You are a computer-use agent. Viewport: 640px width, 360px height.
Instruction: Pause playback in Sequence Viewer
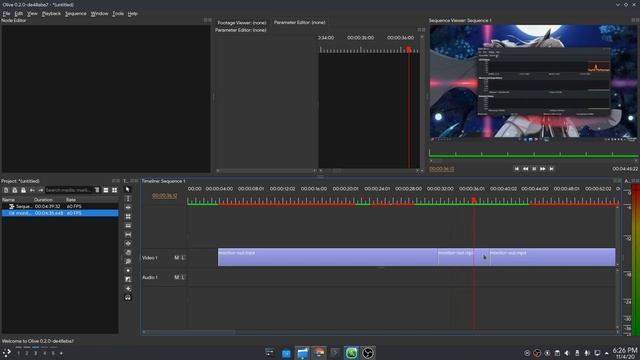point(534,169)
